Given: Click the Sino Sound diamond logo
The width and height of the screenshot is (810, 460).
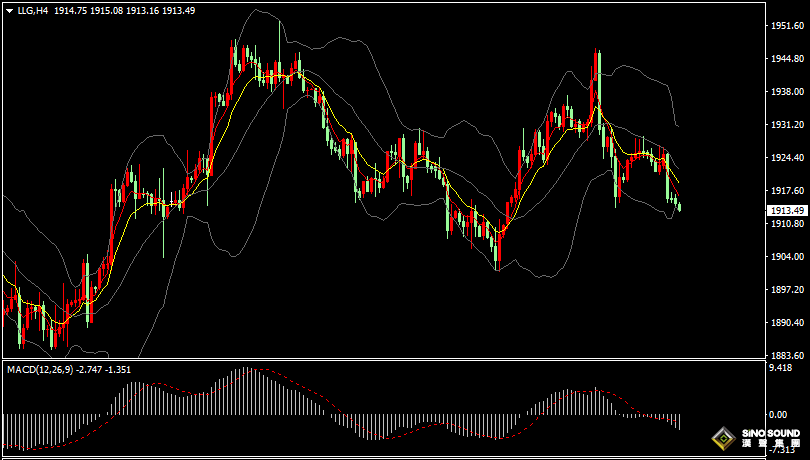Looking at the screenshot, I should [x=724, y=440].
